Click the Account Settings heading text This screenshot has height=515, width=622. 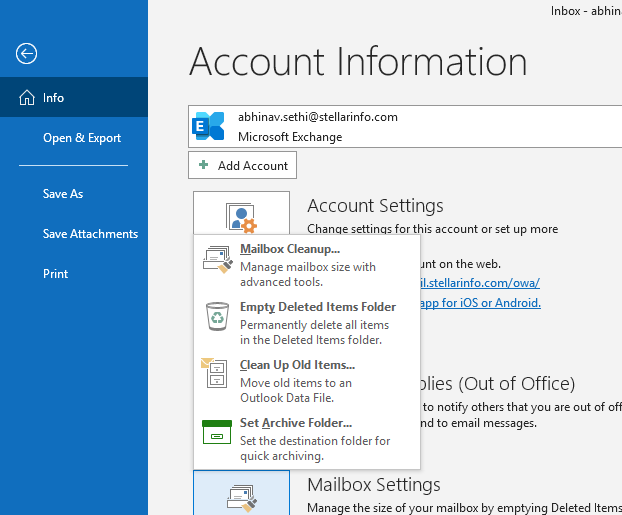[x=375, y=206]
